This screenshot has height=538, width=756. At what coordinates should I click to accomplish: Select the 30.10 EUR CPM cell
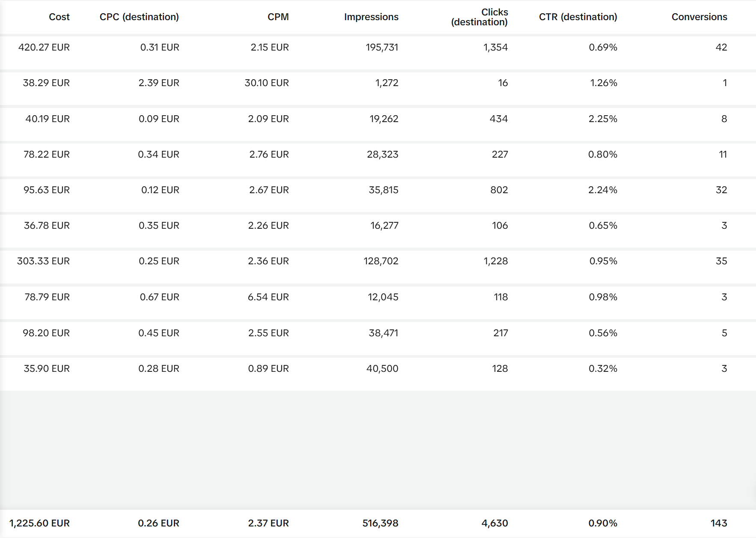(267, 83)
